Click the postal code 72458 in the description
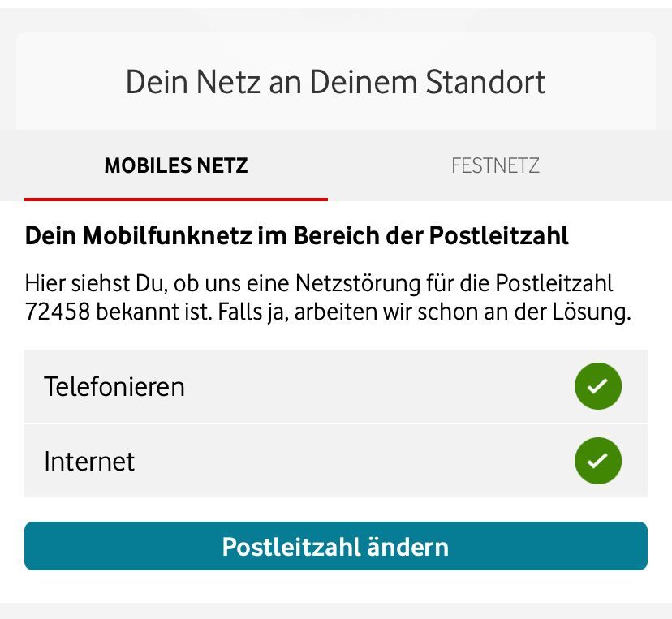672x619 pixels. point(57,312)
